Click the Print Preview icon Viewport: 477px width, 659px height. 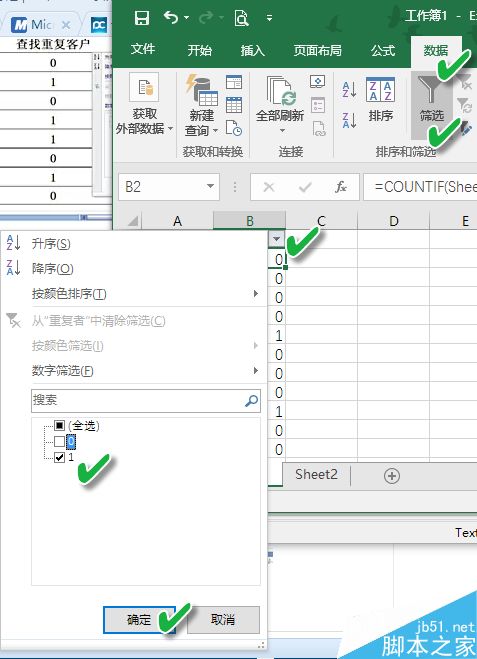(242, 18)
